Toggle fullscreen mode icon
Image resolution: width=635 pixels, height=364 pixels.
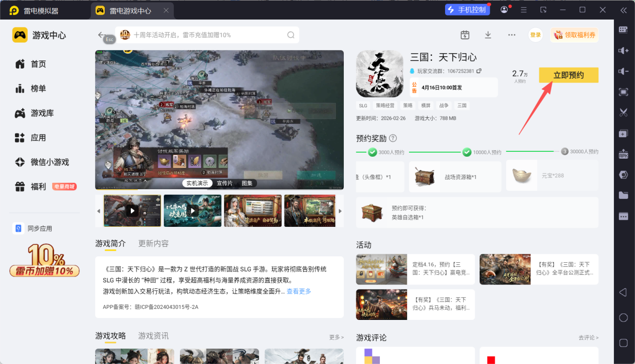pos(623,92)
